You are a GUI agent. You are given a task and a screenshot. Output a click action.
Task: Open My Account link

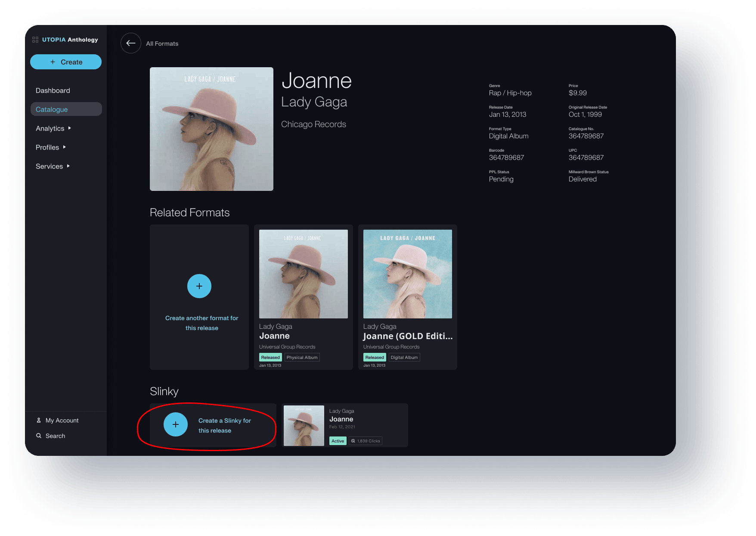click(62, 421)
